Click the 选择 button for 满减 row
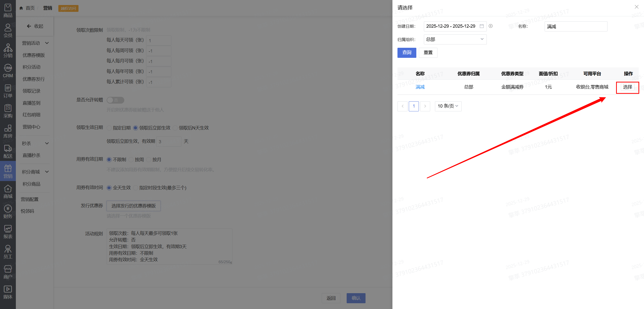The image size is (644, 309). point(627,87)
